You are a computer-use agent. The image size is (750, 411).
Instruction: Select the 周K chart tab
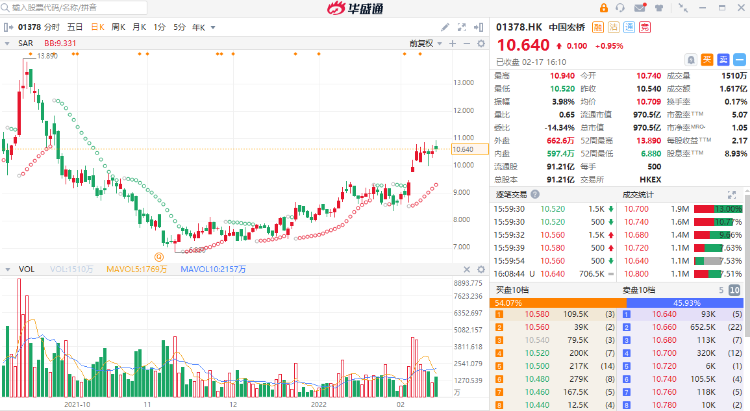(118, 27)
